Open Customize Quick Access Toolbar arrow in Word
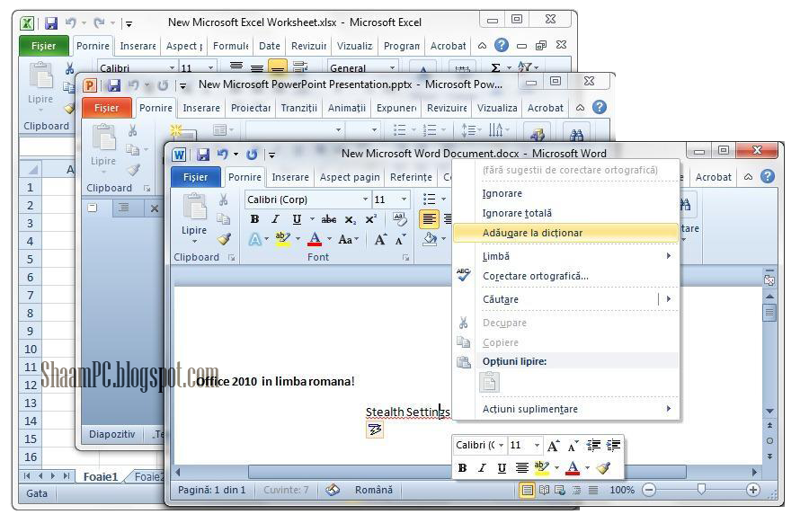Image resolution: width=809 pixels, height=532 pixels. (271, 155)
